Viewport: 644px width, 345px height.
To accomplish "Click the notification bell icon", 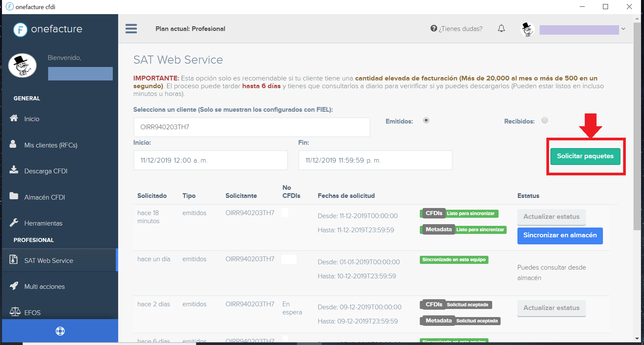I will [501, 29].
